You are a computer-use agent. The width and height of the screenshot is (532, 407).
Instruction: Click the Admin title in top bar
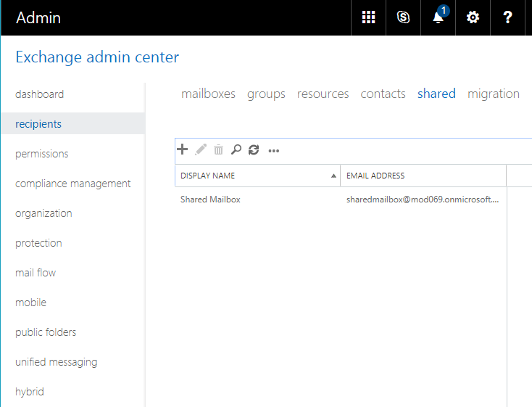point(38,17)
